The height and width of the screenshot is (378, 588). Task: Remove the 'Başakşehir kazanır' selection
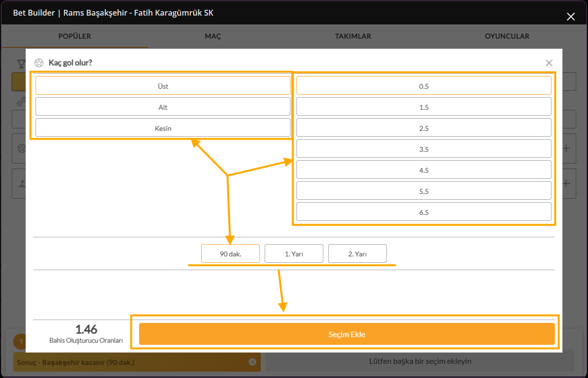(x=252, y=362)
